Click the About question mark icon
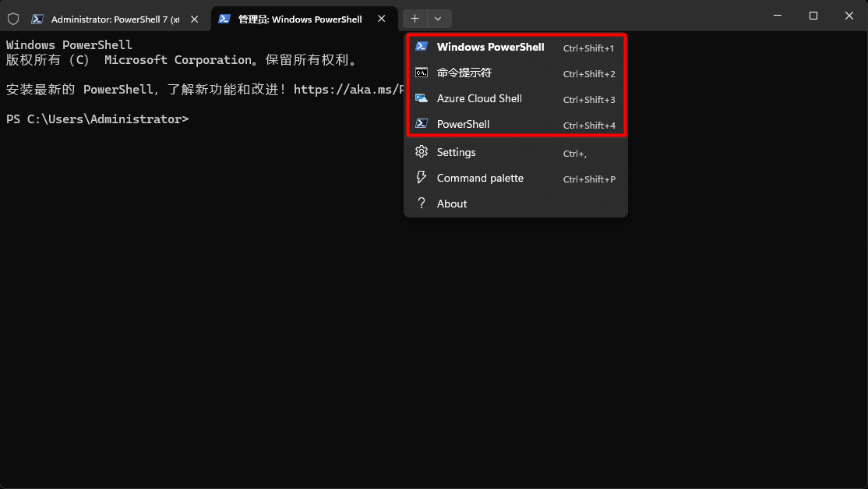Image resolution: width=868 pixels, height=489 pixels. point(422,203)
